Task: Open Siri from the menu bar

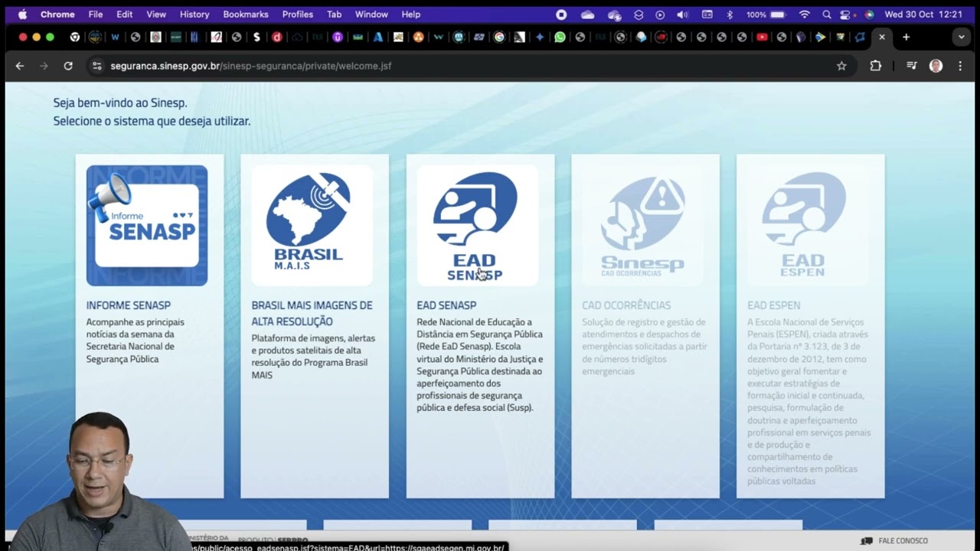Action: [869, 15]
